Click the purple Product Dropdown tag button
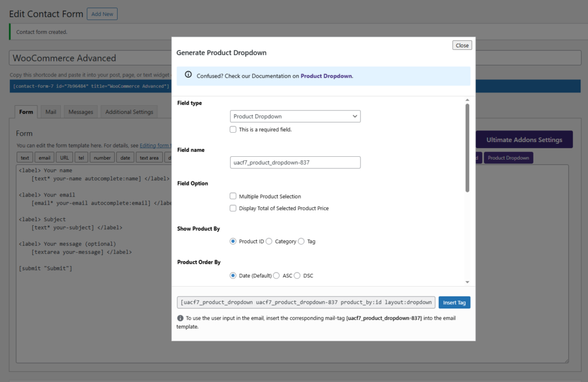The image size is (588, 382). coord(508,158)
